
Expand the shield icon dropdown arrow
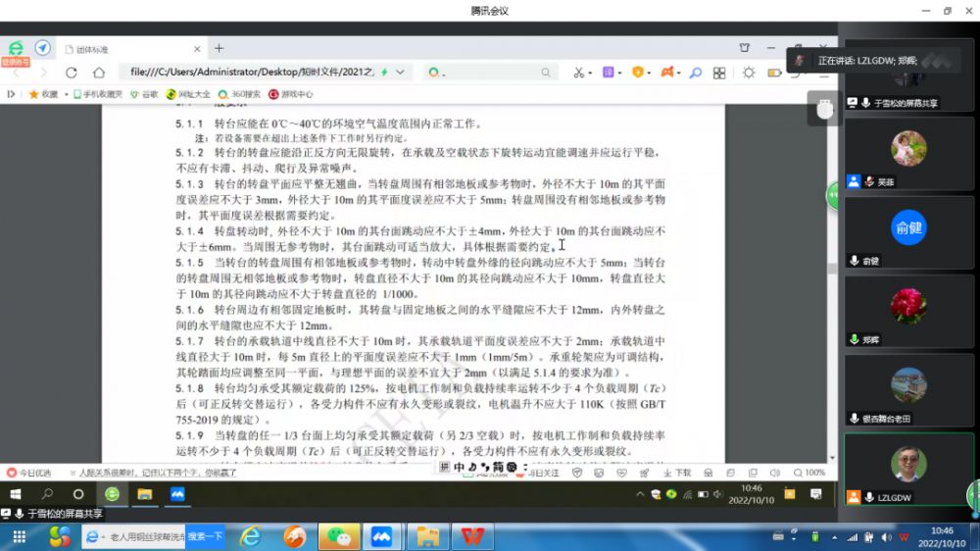click(x=649, y=74)
